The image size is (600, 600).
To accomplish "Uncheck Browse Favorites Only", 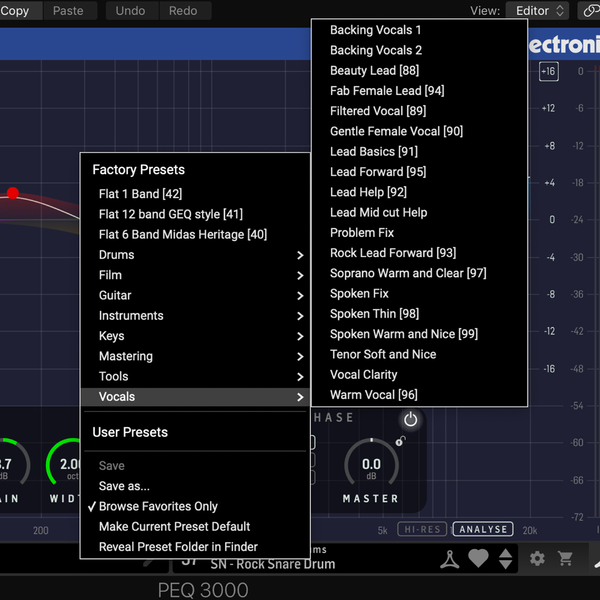I will 195,506.
